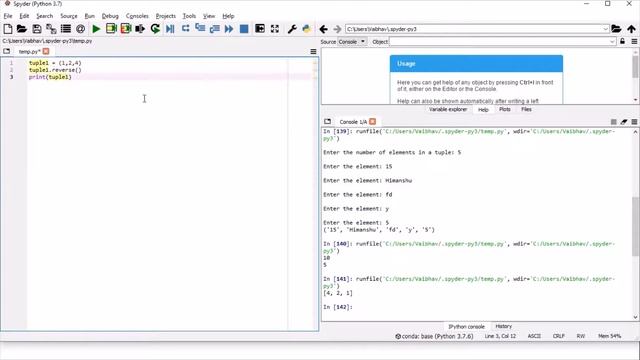The image size is (640, 360).
Task: Create a new file with the toolbar icon
Action: coord(7,29)
